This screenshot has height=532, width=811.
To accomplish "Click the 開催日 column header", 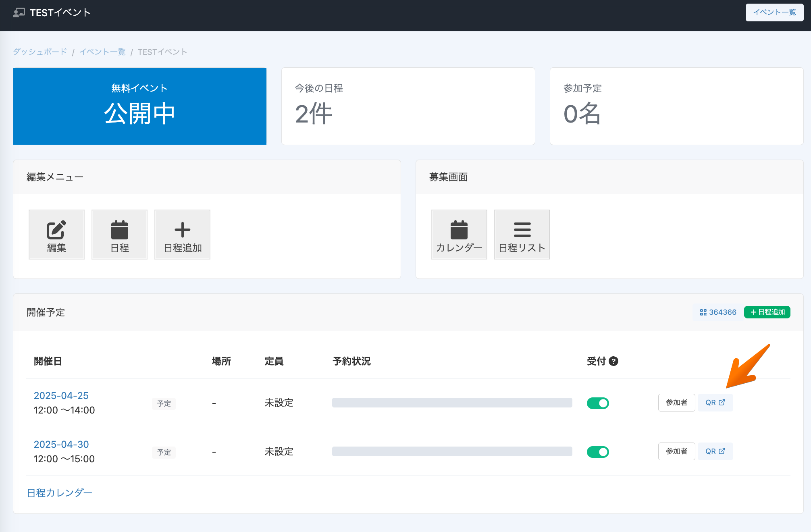I will (x=48, y=361).
